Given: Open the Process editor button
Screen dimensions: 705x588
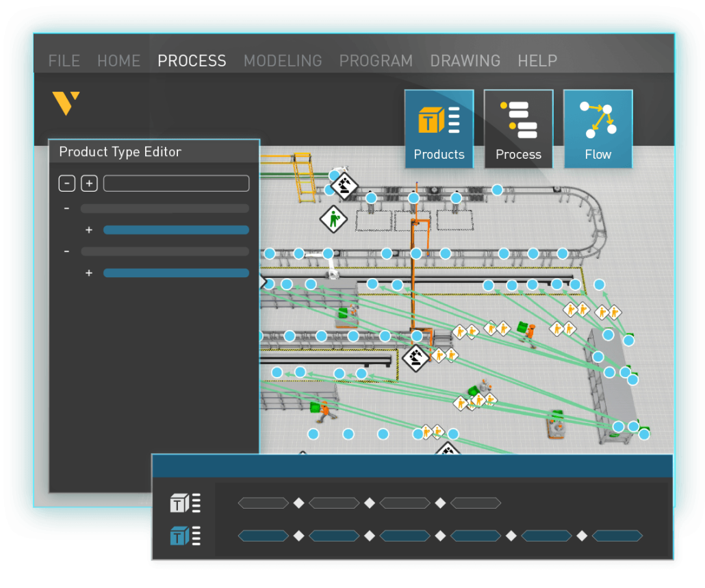Looking at the screenshot, I should tap(518, 129).
